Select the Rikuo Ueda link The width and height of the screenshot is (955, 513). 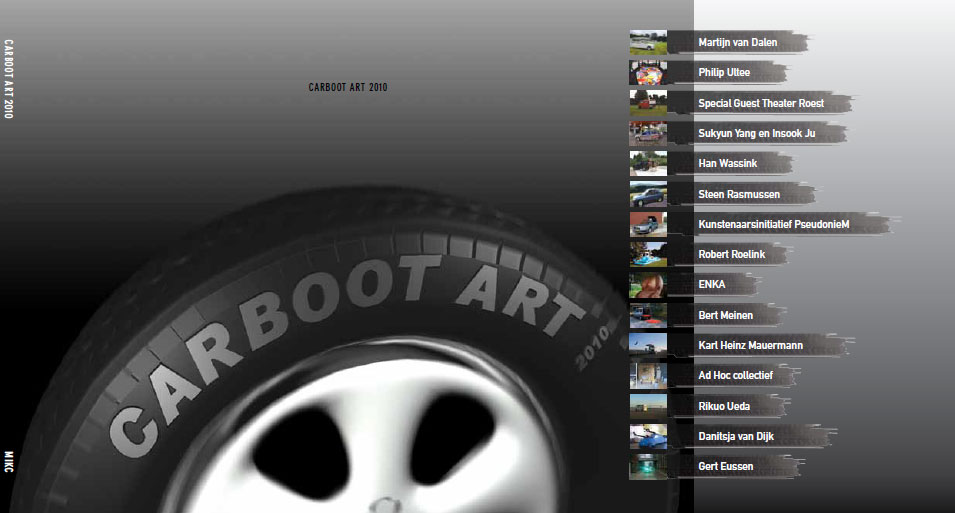[x=724, y=407]
